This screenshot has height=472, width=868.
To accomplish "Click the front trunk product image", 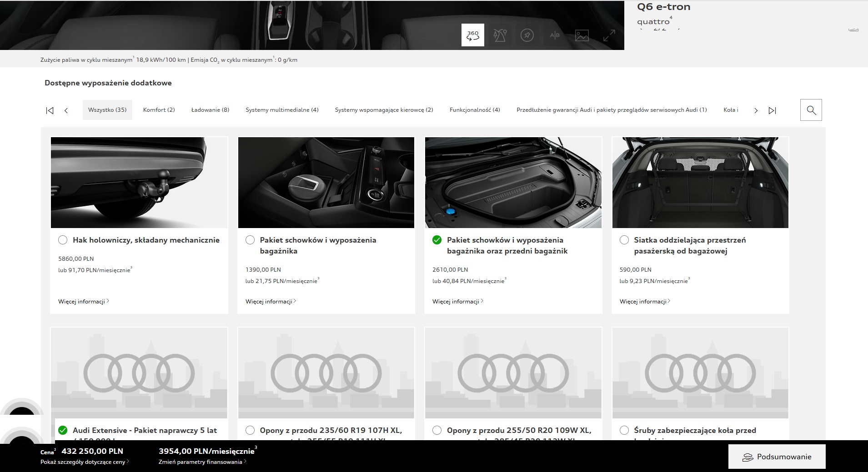I will (513, 183).
